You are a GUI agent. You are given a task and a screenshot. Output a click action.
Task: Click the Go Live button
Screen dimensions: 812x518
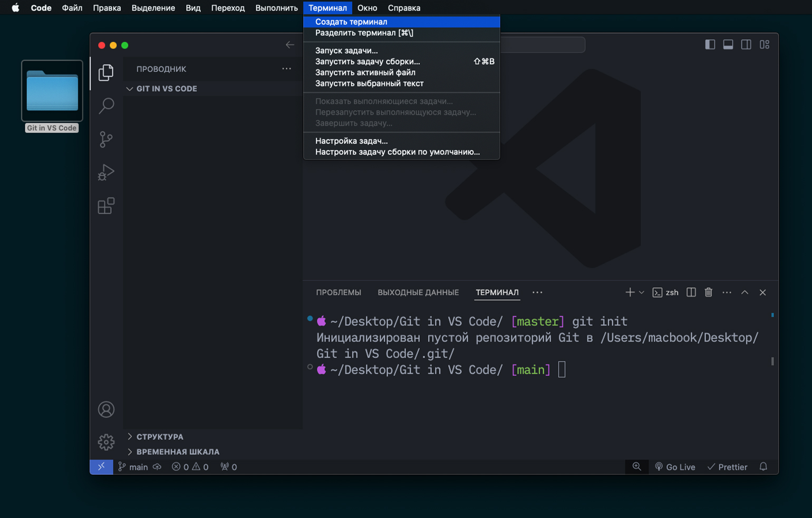(x=675, y=467)
